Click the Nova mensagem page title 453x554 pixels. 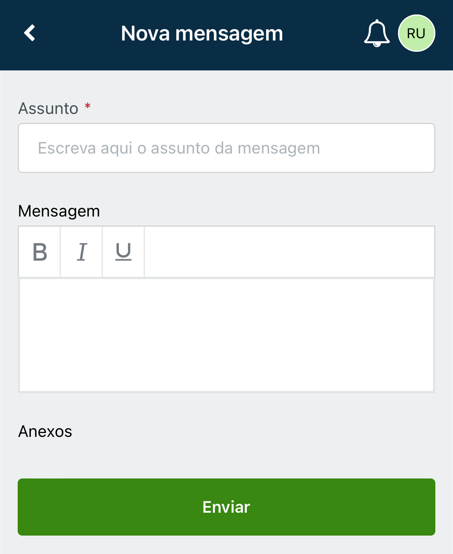[202, 34]
